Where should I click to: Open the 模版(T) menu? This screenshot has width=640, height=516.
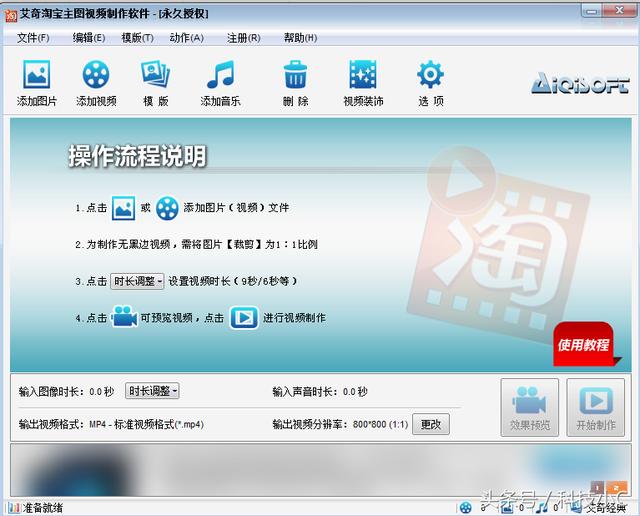click(138, 38)
